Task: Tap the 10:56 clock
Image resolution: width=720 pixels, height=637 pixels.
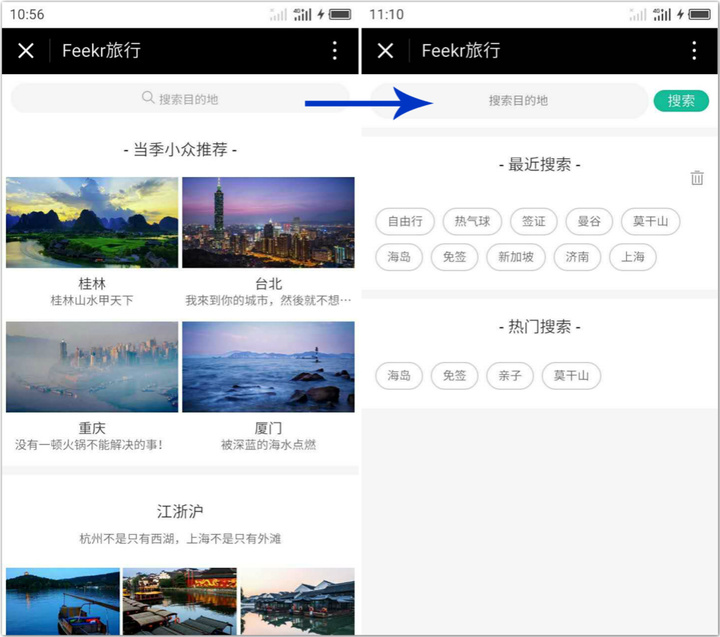Action: click(27, 15)
